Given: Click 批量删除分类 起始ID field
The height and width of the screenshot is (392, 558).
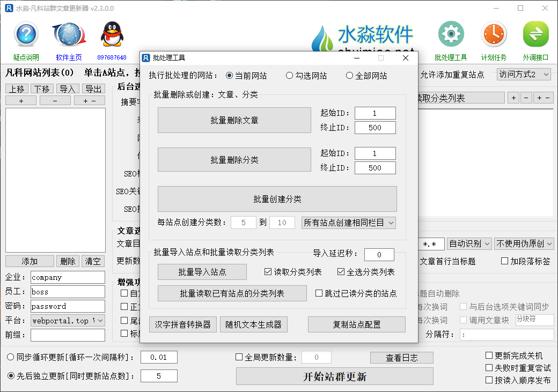Looking at the screenshot, I should [x=375, y=153].
